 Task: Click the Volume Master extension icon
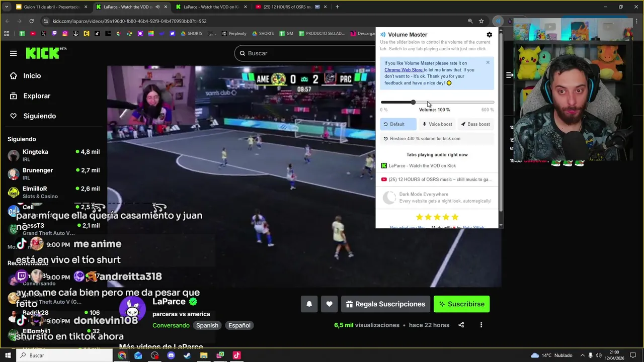tap(498, 21)
